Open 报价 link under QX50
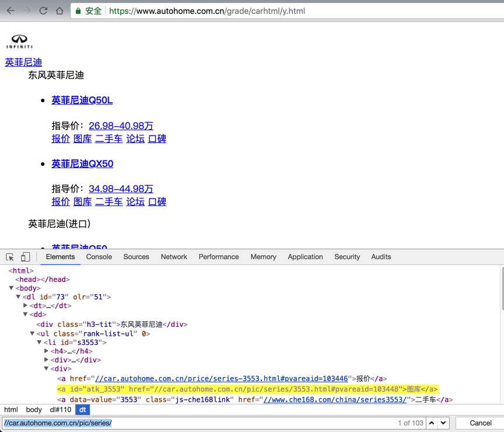Screen dimensions: 504x432 pyautogui.click(x=61, y=201)
